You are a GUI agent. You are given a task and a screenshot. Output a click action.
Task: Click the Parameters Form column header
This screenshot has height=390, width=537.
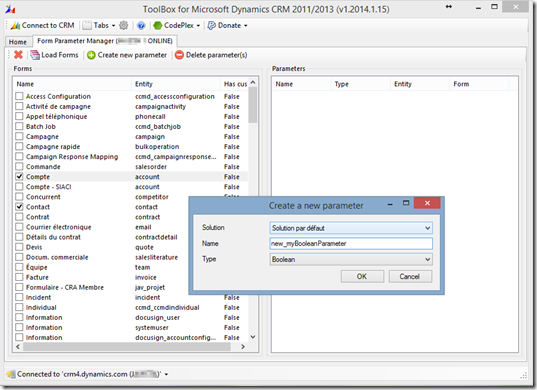(479, 84)
